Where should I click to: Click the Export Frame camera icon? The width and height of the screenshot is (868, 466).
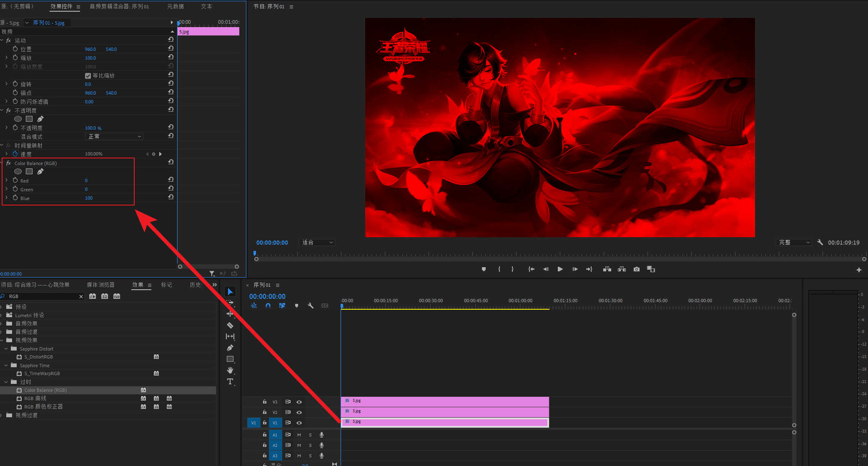pyautogui.click(x=636, y=269)
